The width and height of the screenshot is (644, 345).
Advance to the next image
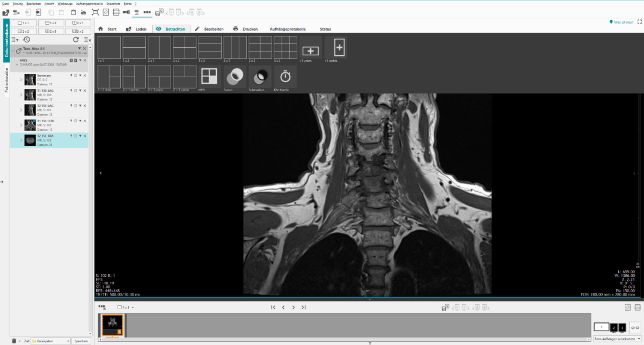coord(293,307)
